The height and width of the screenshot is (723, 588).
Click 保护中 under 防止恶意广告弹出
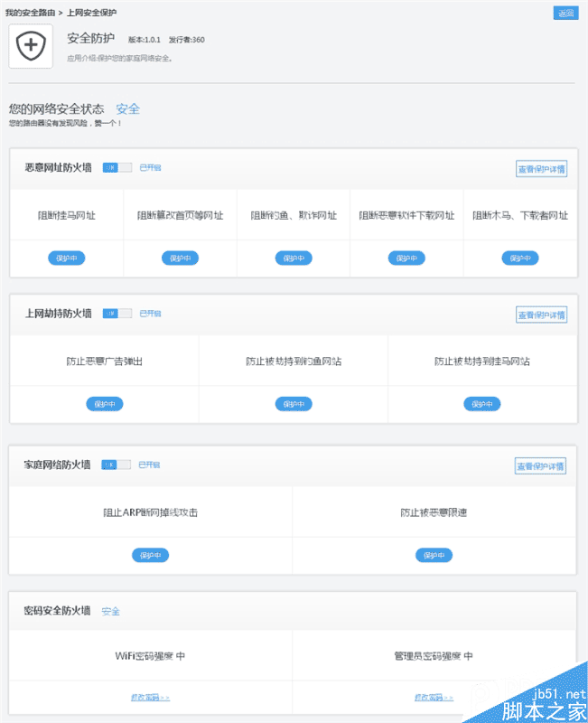click(105, 404)
